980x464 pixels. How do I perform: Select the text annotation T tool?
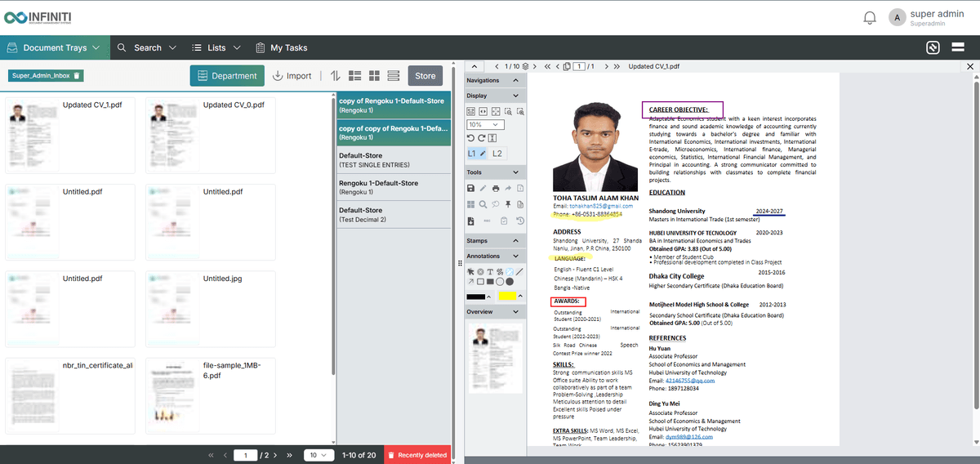490,271
